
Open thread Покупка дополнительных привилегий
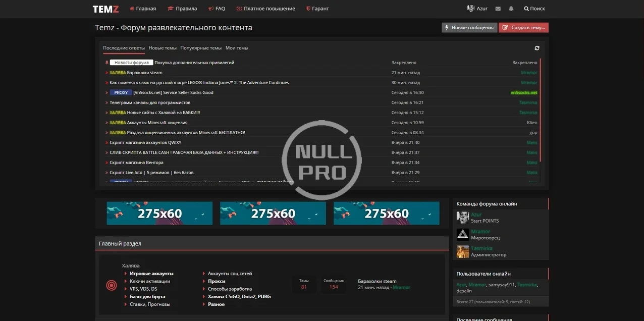click(194, 63)
